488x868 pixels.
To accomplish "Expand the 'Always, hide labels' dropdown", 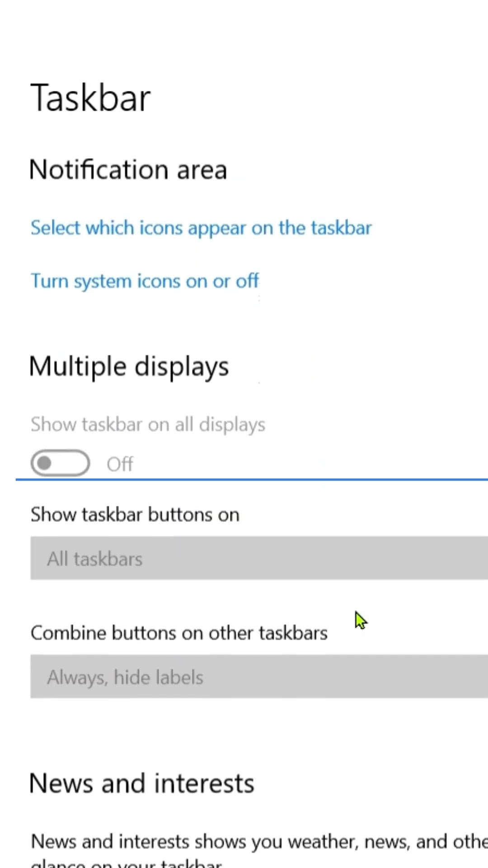I will point(259,677).
